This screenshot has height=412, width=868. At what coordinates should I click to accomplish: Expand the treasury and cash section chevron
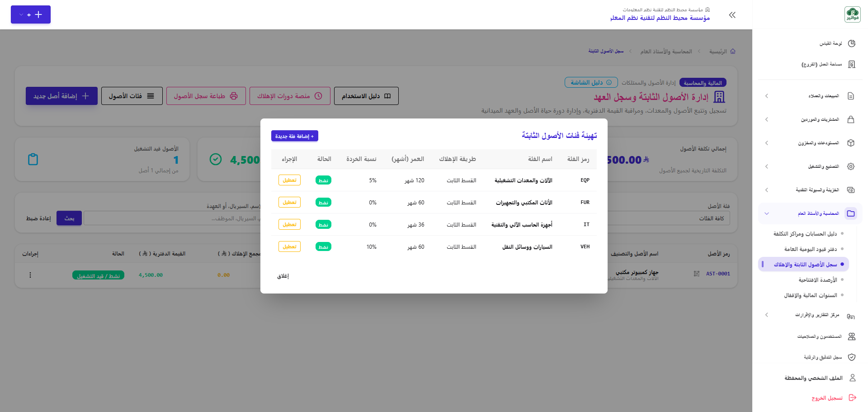pos(767,190)
